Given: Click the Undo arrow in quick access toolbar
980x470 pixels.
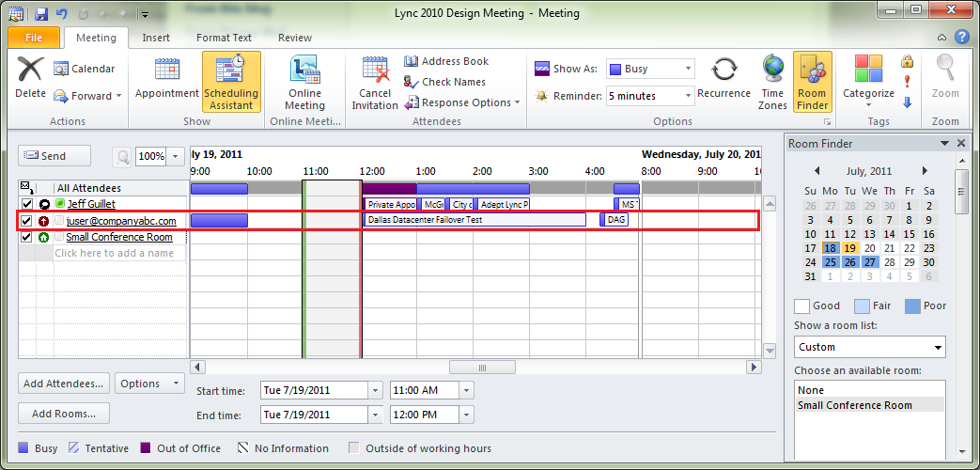Looking at the screenshot, I should point(61,13).
